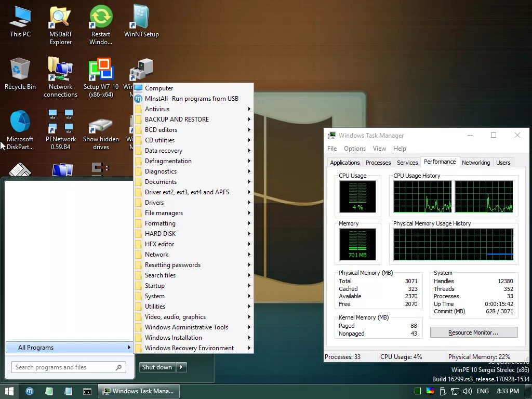Click Windows Task Manager taskbar button
The height and width of the screenshot is (399, 532).
139,391
